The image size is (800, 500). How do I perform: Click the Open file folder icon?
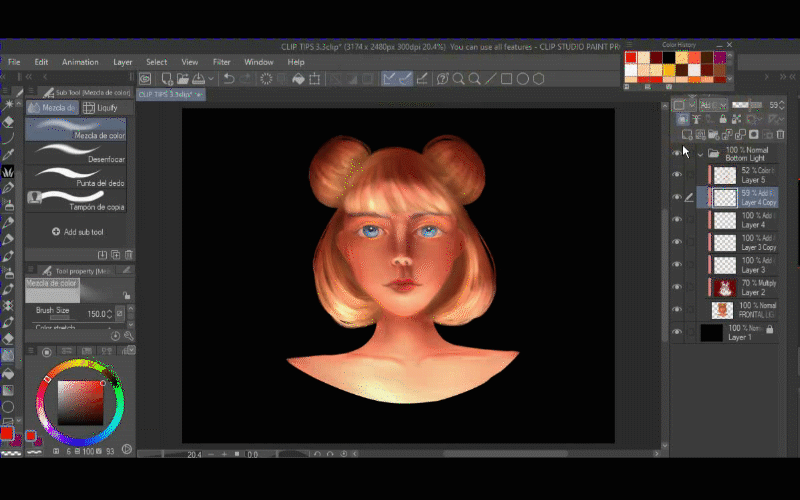click(183, 79)
